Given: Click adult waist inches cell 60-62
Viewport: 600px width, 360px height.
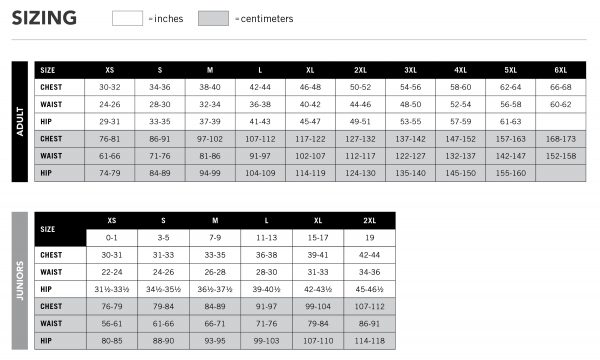Looking at the screenshot, I should (561, 104).
